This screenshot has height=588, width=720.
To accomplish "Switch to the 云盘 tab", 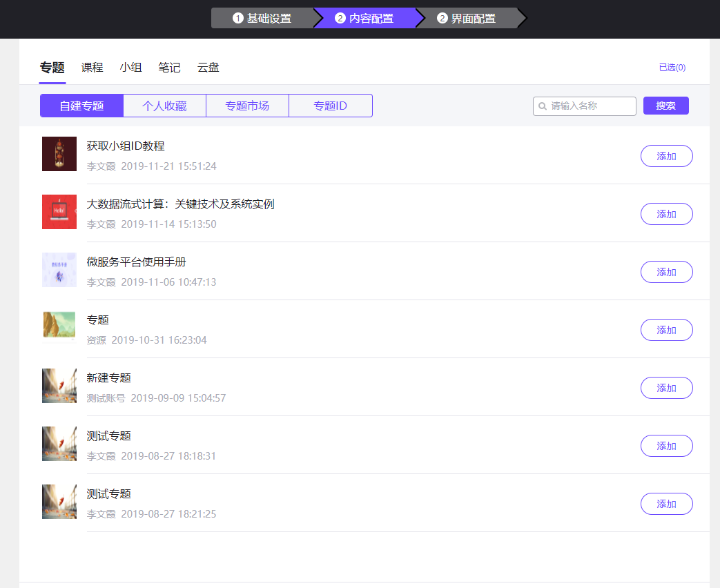I will pyautogui.click(x=208, y=68).
